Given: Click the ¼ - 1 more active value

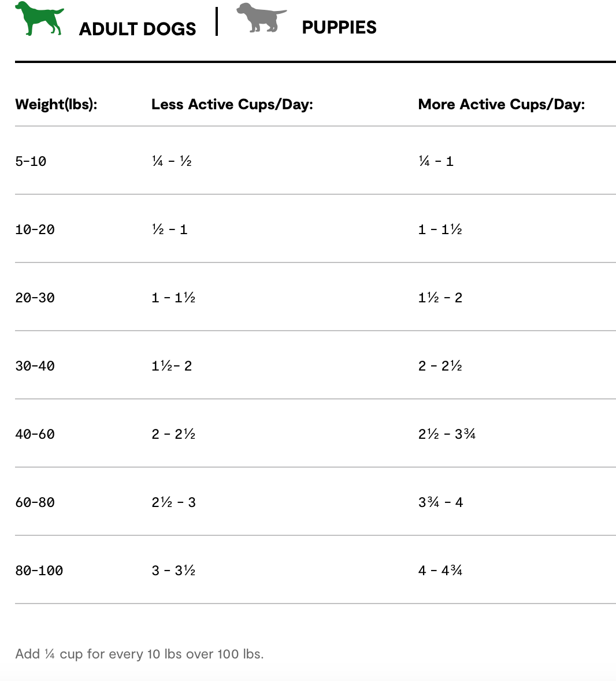Looking at the screenshot, I should [x=436, y=161].
